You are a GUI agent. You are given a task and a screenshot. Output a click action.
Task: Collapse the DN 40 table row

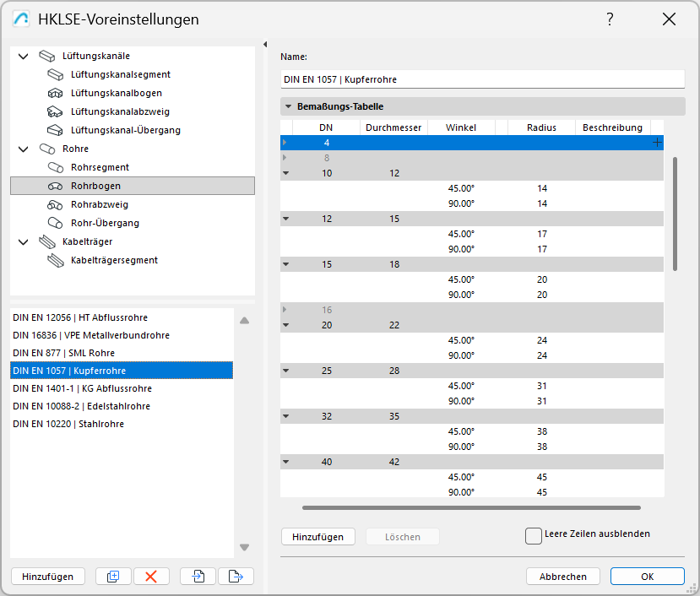pos(285,462)
